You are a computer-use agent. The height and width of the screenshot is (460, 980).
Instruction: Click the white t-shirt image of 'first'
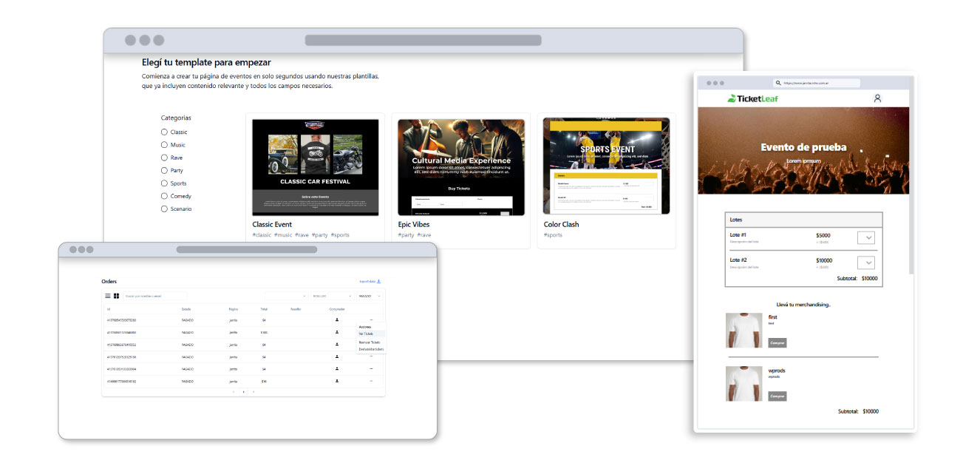(x=744, y=330)
